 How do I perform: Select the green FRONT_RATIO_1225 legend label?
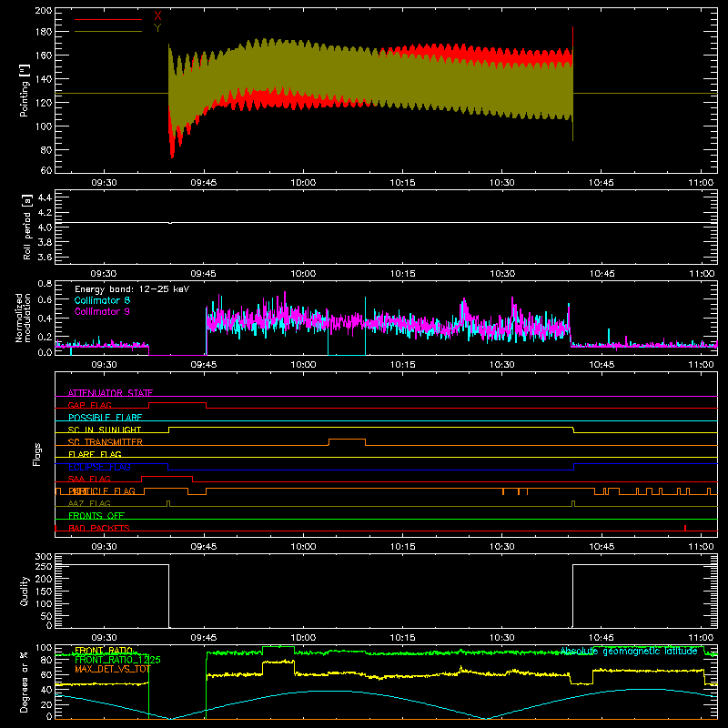pyautogui.click(x=117, y=660)
